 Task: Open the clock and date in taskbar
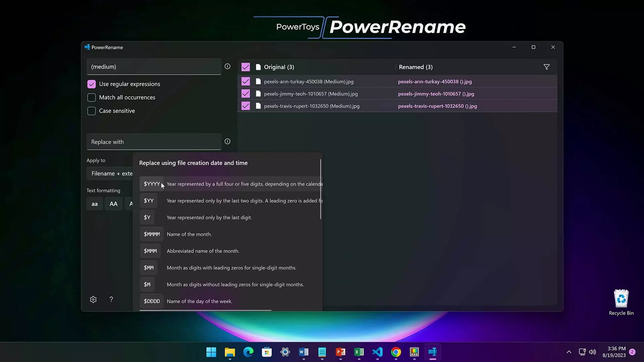coord(614,352)
